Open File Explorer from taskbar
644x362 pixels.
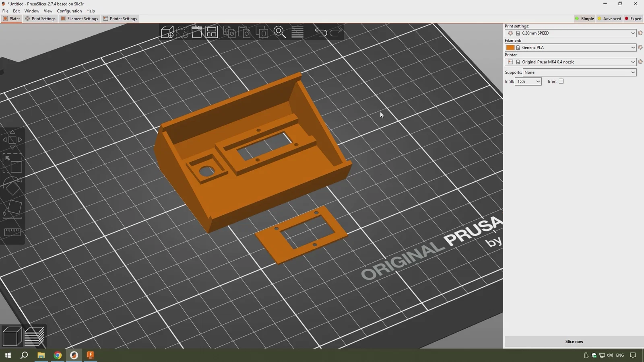41,355
